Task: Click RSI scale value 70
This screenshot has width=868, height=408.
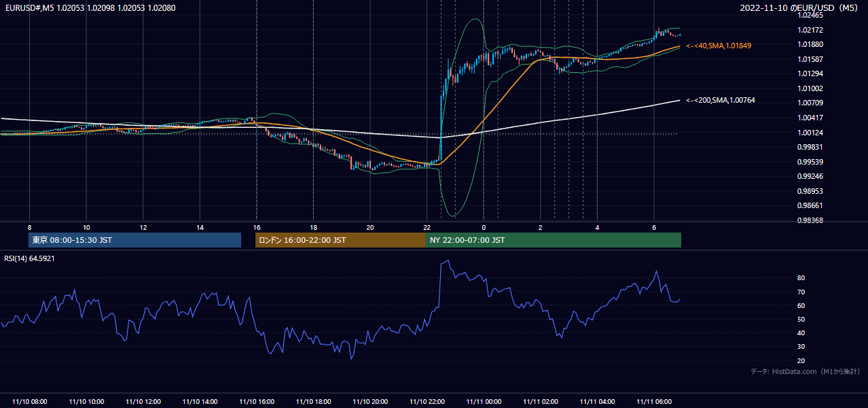Action: (x=801, y=292)
